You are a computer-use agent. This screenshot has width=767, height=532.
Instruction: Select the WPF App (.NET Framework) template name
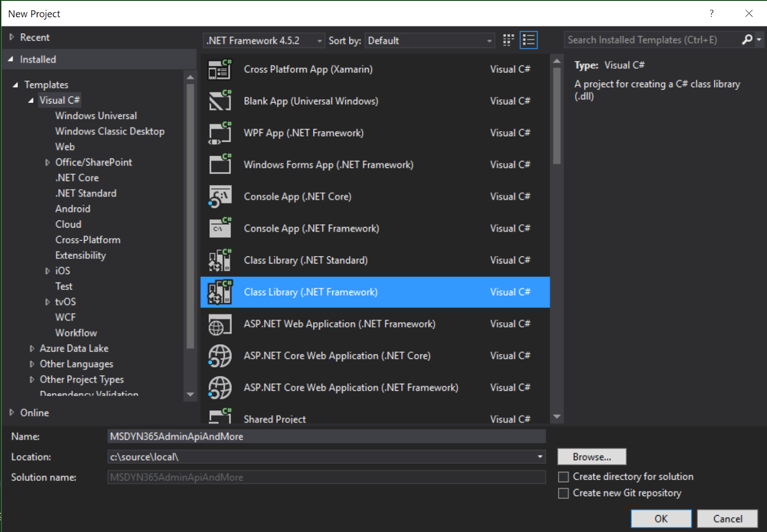coord(303,133)
